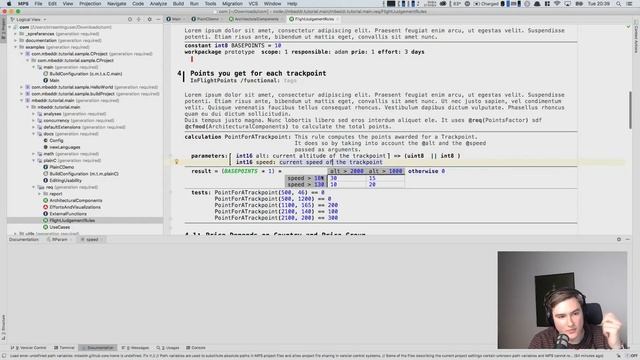Click the ExternalFunctions node icon
The height and width of the screenshot is (360, 640).
[x=45, y=214]
